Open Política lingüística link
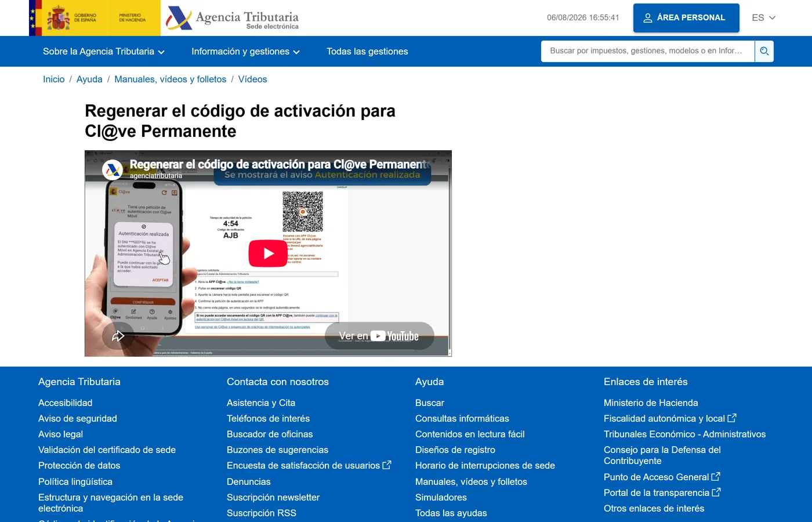The width and height of the screenshot is (812, 522). coord(75,481)
